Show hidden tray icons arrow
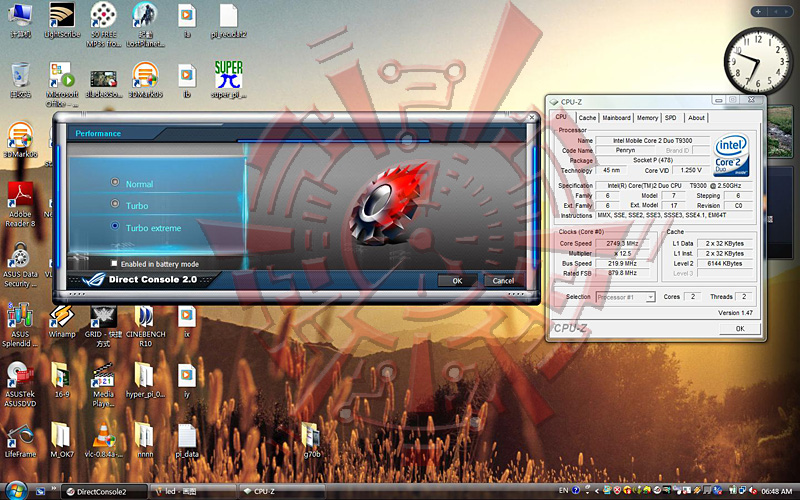This screenshot has width=800, height=500. (597, 491)
